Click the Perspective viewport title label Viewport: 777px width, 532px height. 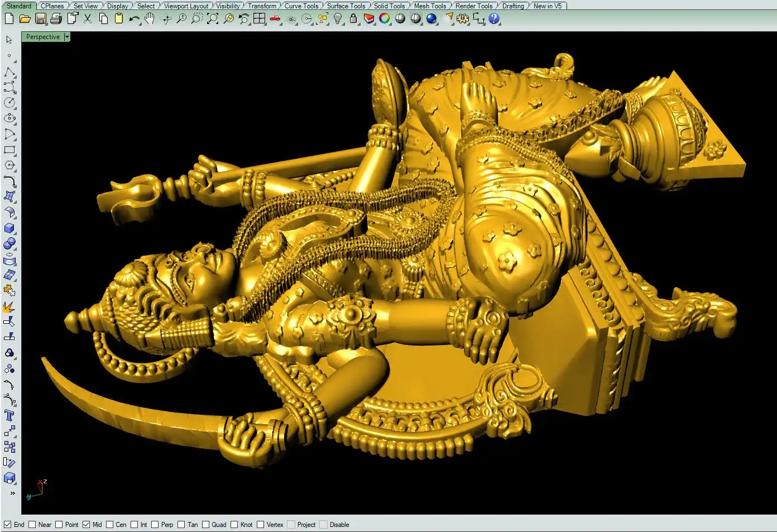[42, 37]
